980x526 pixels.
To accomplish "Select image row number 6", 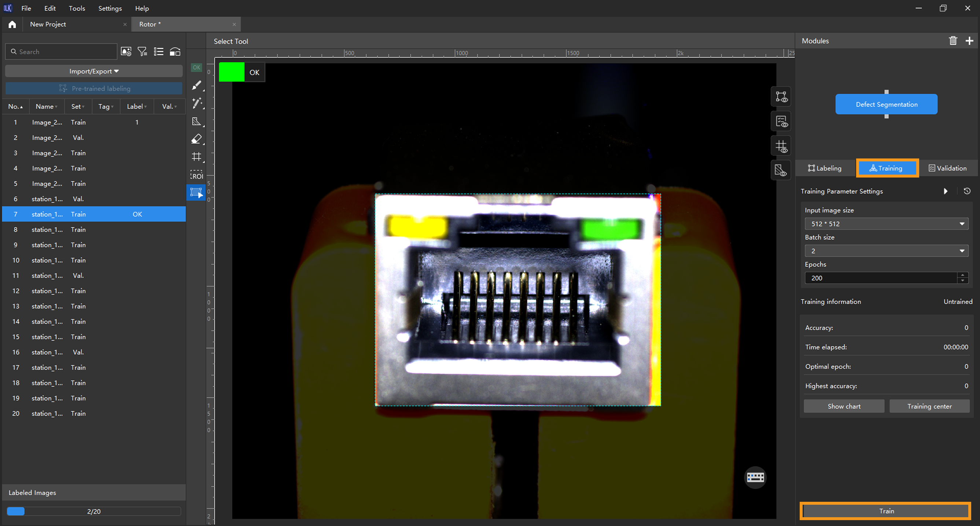I will pyautogui.click(x=93, y=199).
